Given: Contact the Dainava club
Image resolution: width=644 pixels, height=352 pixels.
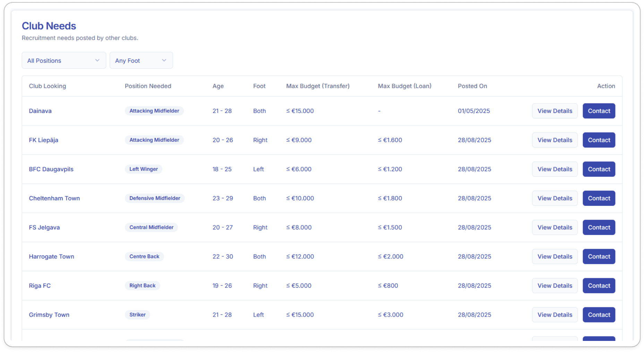Looking at the screenshot, I should pos(599,111).
